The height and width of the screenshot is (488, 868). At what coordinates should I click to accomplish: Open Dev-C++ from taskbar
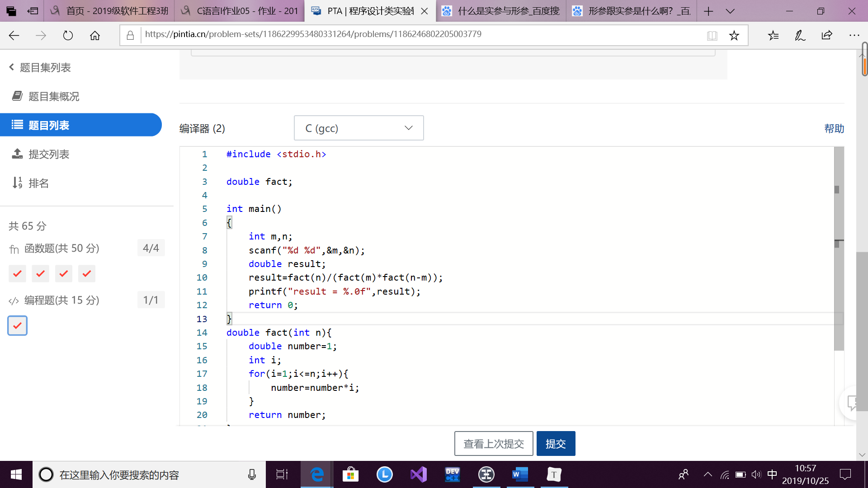coord(452,474)
